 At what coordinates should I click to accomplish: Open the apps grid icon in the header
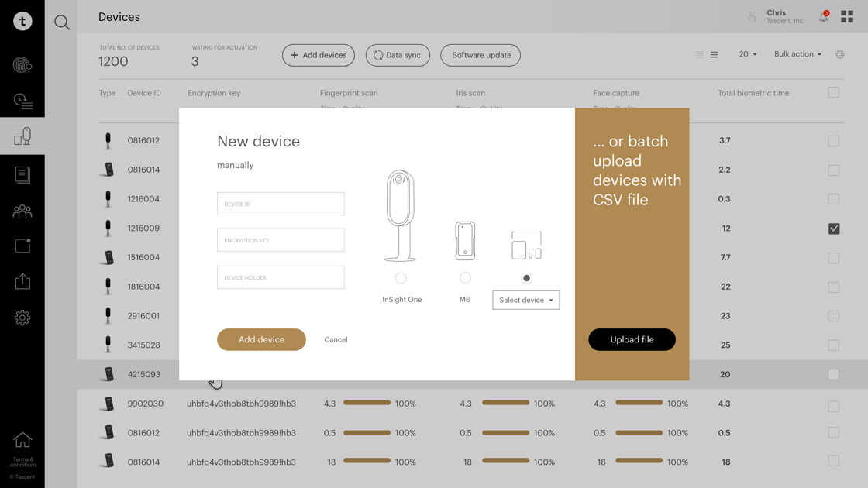847,17
